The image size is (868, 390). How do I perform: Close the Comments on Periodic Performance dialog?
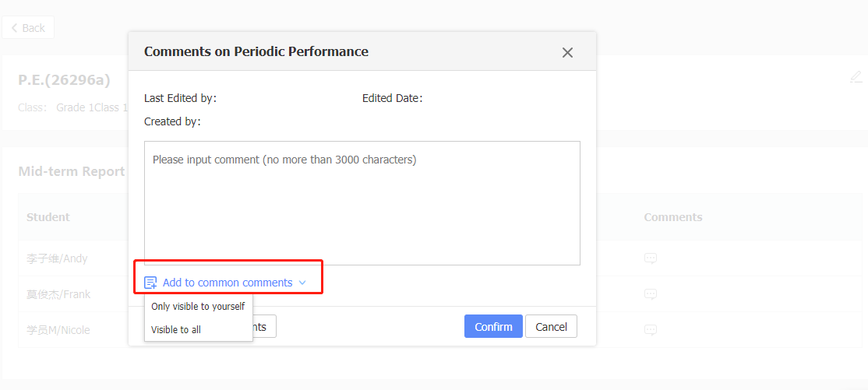[567, 52]
